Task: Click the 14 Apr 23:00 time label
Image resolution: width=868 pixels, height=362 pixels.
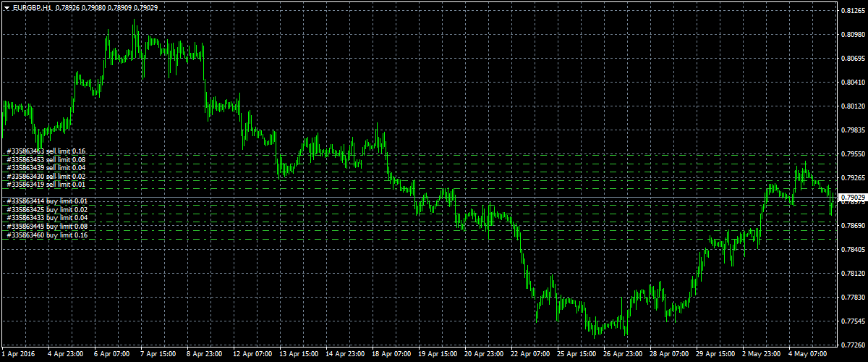Action: 344,355
